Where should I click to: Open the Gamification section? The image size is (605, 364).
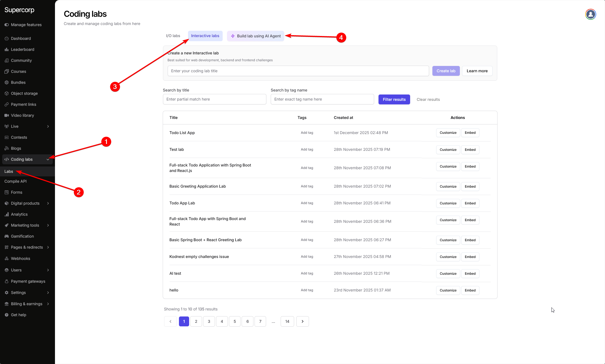click(x=22, y=236)
